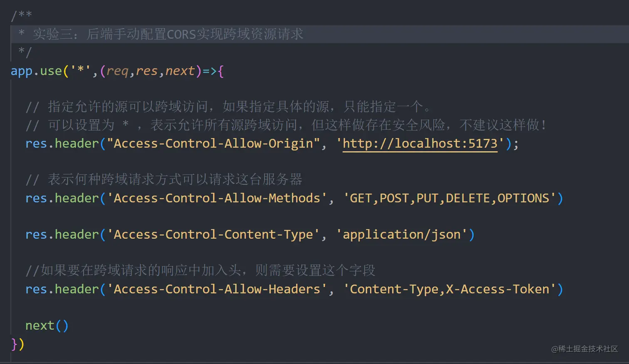Click 'Content-Type,X-Access-Token' string
Viewport: 629px width, 364px height.
pos(450,289)
